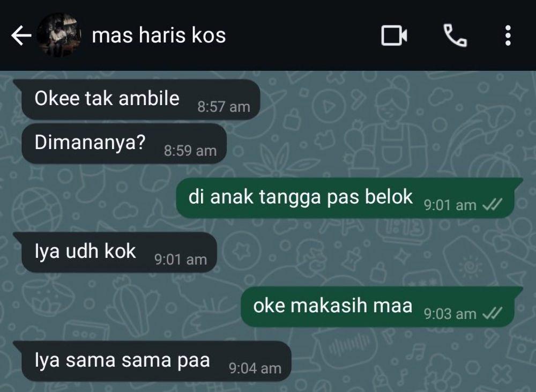Tap the 8:57 am timestamp

coord(224,107)
